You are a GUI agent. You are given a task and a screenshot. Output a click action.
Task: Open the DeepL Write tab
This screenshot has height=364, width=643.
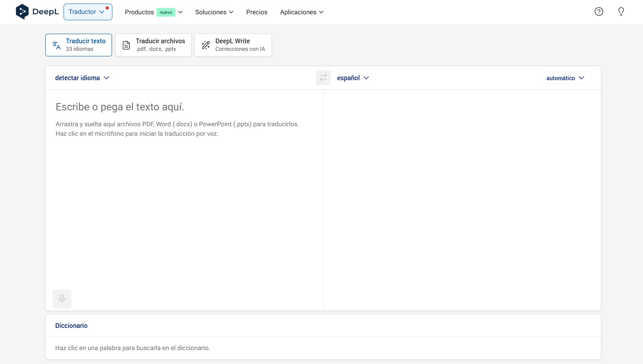coord(233,45)
